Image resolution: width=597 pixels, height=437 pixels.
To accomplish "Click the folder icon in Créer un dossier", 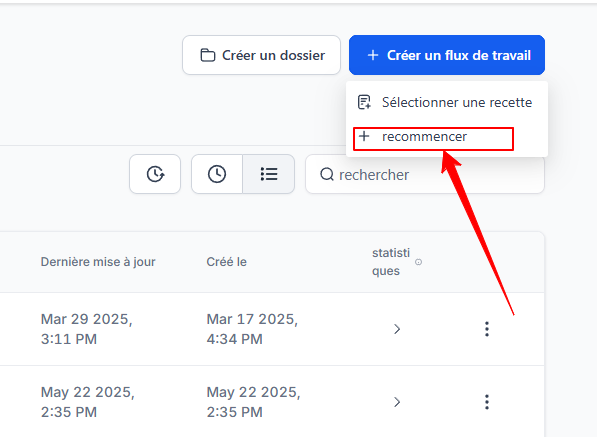I will tap(208, 55).
